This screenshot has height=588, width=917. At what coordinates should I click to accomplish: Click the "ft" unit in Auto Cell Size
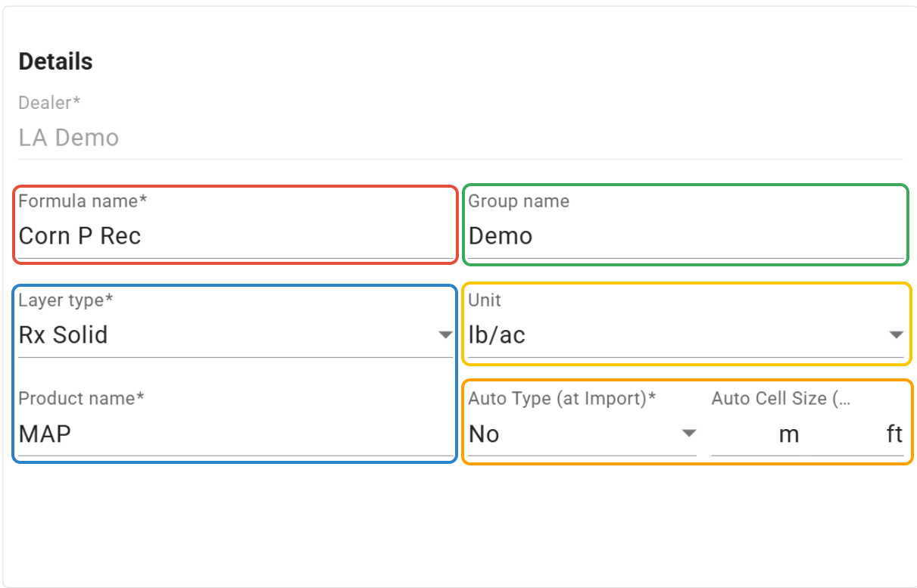pyautogui.click(x=894, y=434)
